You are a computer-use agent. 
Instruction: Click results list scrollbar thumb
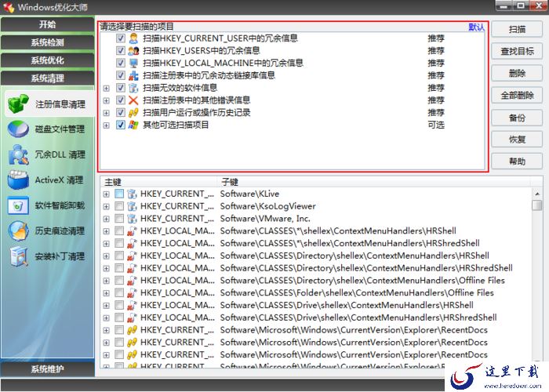point(536,205)
